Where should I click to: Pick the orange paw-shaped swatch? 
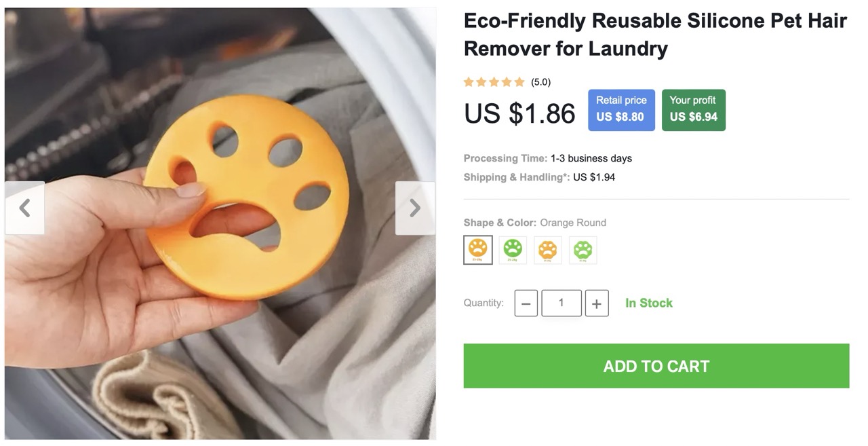548,250
